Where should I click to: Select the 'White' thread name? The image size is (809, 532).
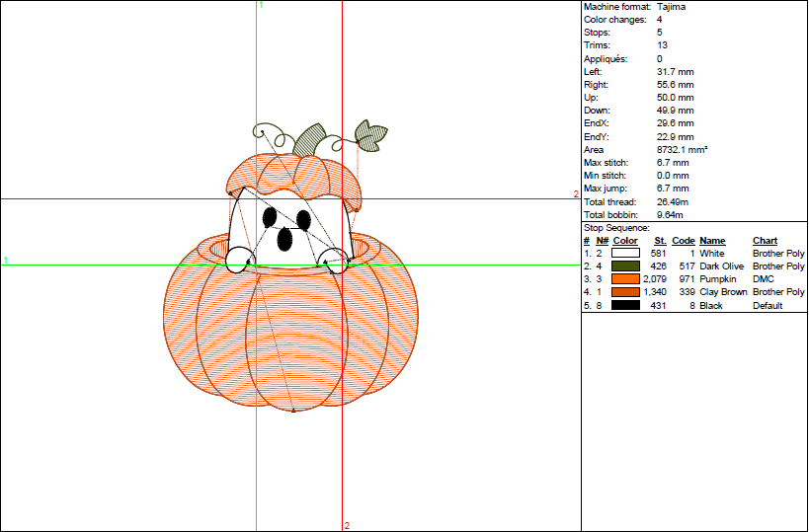711,253
